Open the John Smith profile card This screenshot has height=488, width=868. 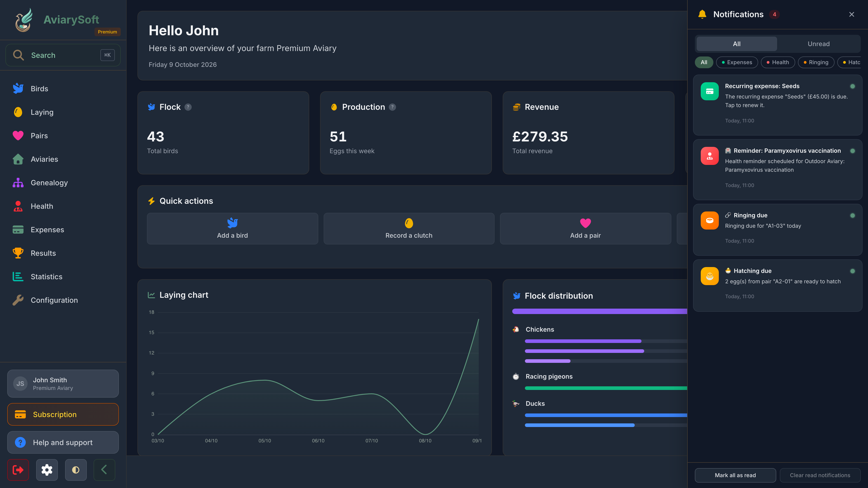pyautogui.click(x=63, y=384)
